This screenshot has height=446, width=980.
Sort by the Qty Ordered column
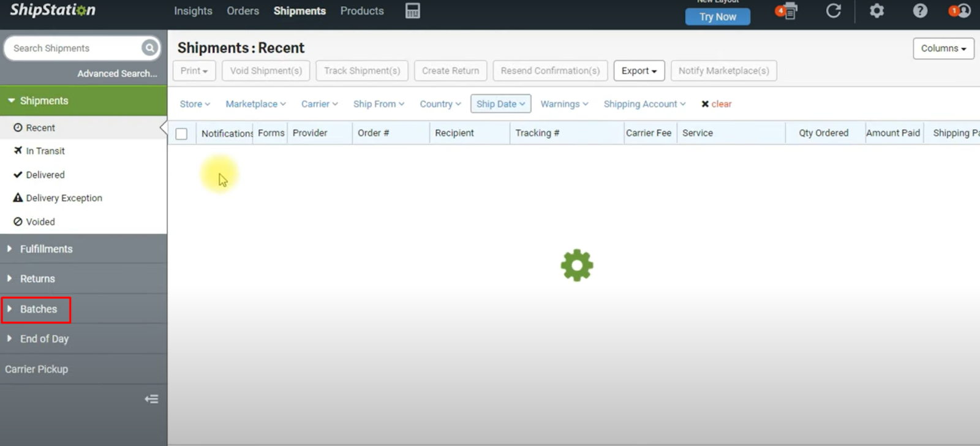825,133
